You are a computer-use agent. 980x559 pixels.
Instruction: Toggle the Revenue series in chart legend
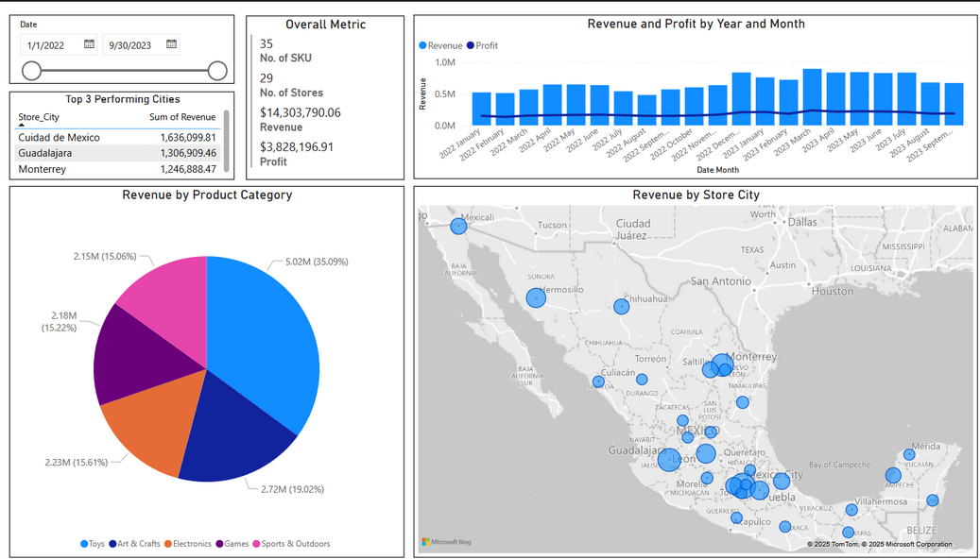point(440,45)
